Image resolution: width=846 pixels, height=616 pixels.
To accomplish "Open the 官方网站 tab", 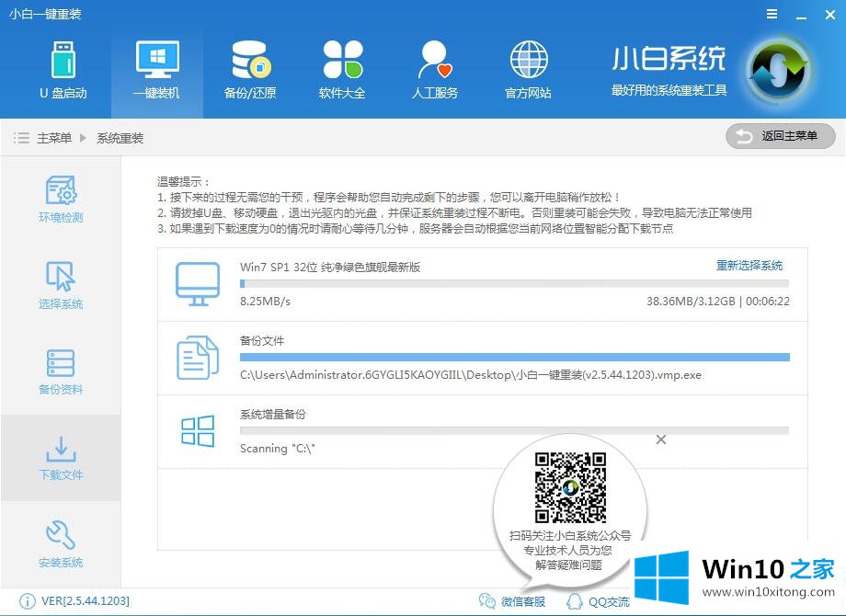I will (x=528, y=71).
